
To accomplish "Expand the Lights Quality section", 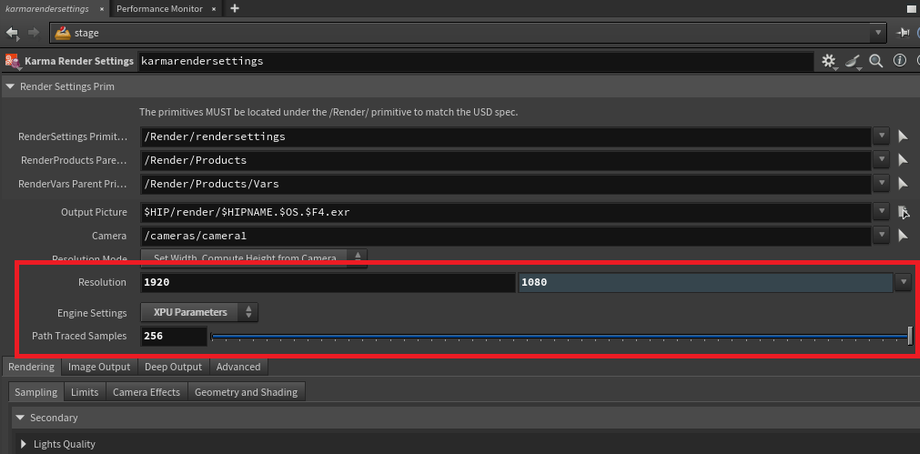I will pyautogui.click(x=25, y=444).
